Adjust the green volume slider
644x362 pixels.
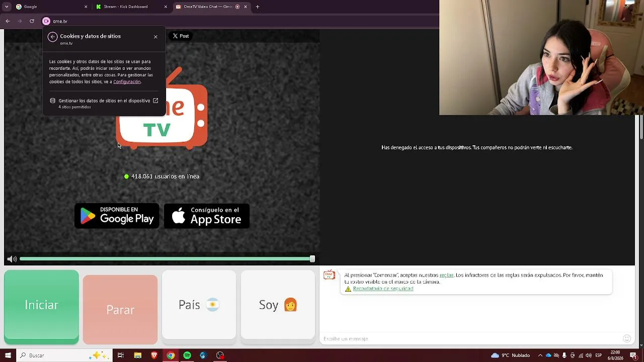[167, 259]
